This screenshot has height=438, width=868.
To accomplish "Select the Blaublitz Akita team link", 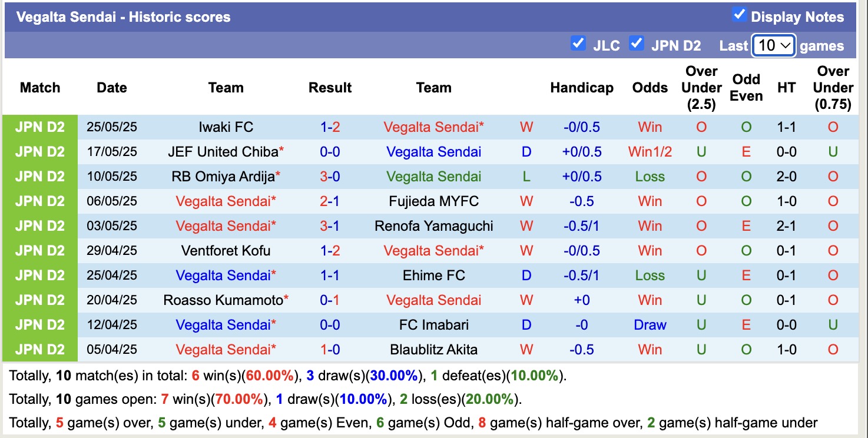I will (433, 350).
